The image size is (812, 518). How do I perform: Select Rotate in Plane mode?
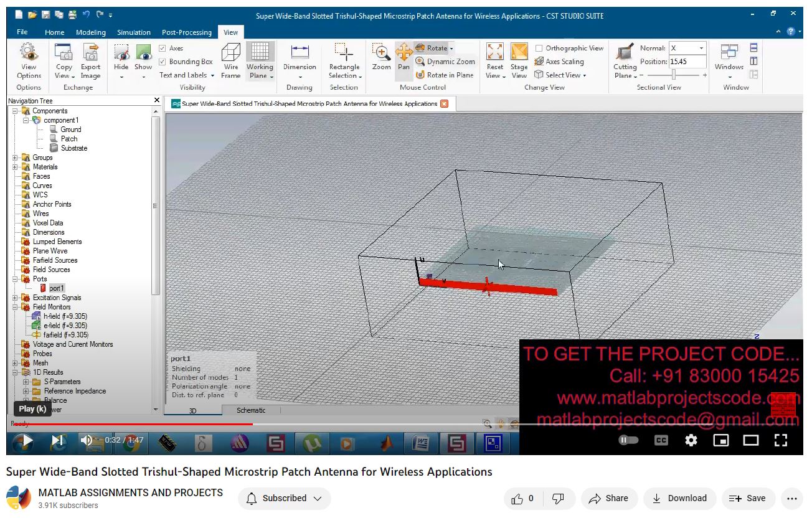click(445, 75)
